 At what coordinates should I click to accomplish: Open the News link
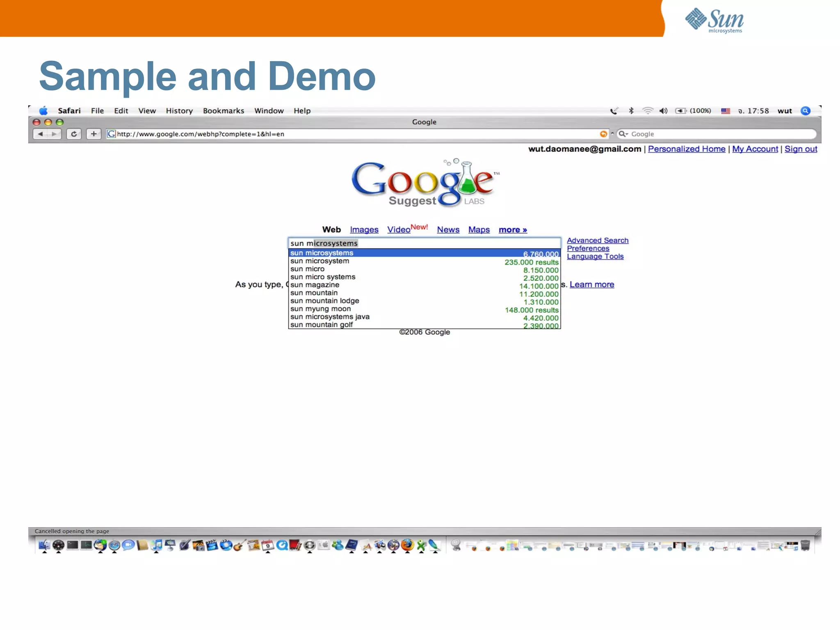pos(448,230)
